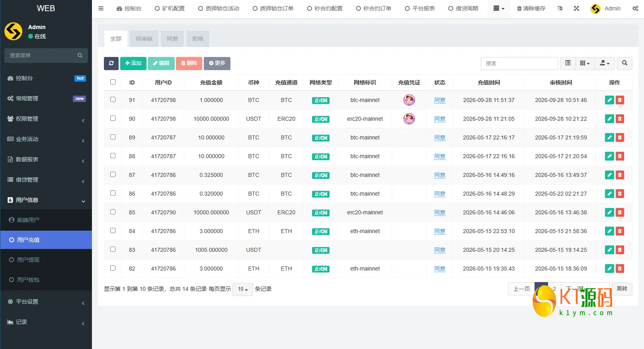Check the checkbox for row ID 89

tap(113, 137)
